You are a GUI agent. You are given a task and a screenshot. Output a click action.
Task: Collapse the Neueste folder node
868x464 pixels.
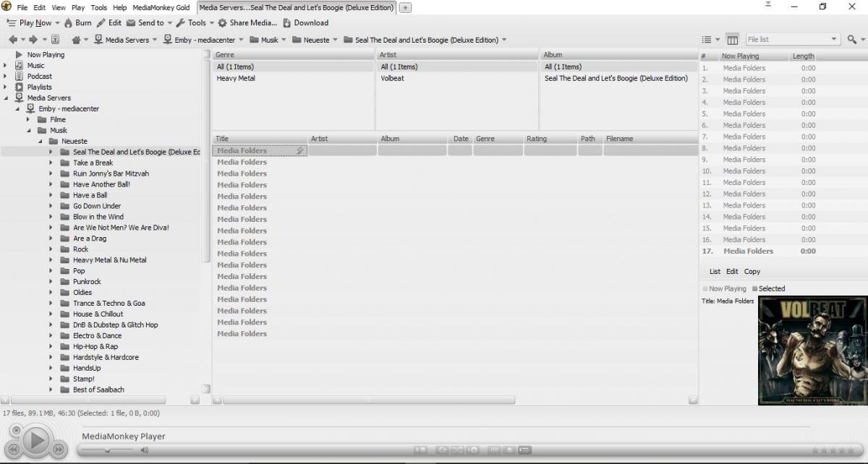tap(41, 141)
